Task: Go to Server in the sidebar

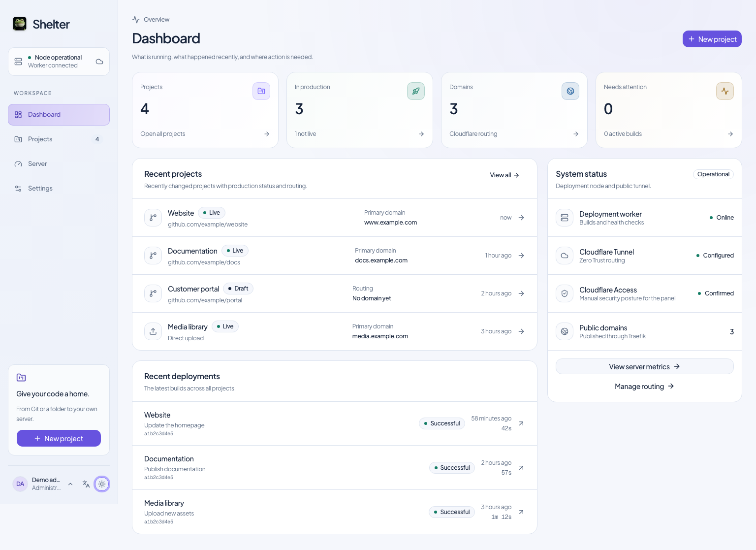Action: coord(59,164)
